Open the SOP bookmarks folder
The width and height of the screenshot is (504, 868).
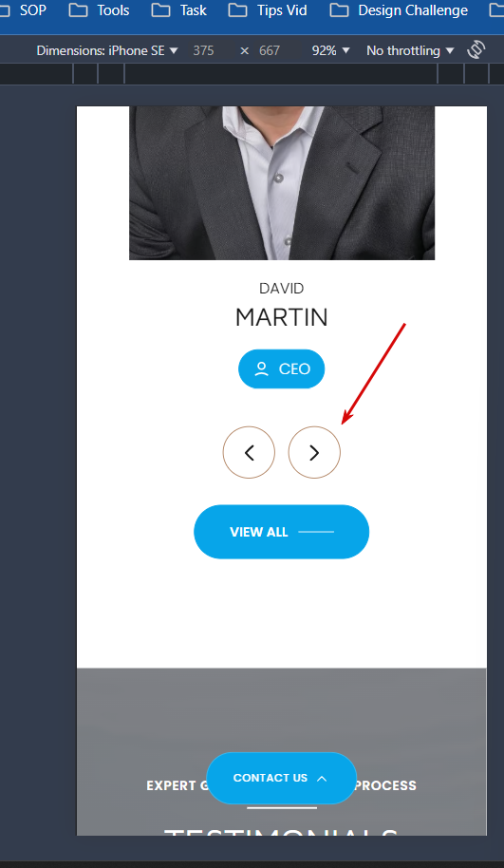click(23, 9)
